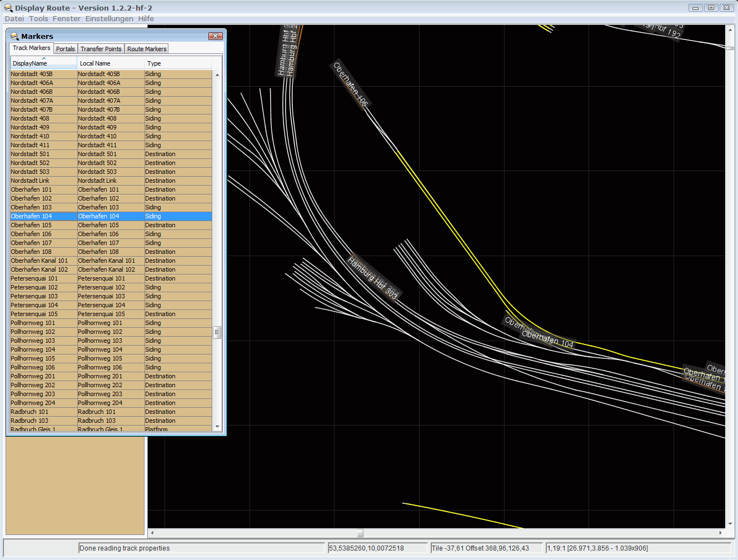Switch to the Route Markers tab

[x=147, y=49]
